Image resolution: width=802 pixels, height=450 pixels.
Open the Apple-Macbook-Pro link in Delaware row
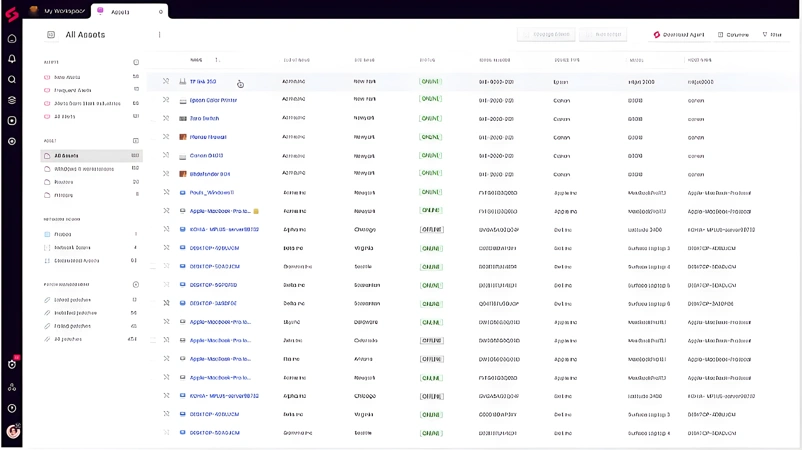coord(220,322)
